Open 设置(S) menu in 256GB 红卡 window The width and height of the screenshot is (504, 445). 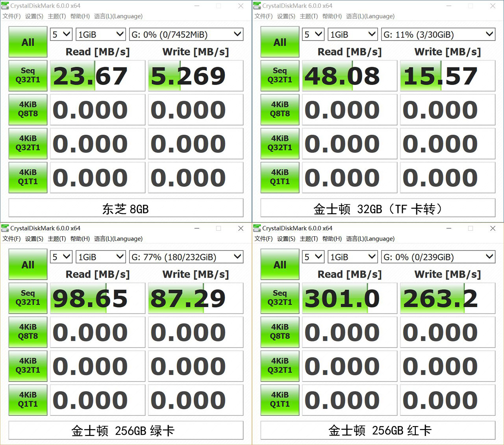click(286, 239)
